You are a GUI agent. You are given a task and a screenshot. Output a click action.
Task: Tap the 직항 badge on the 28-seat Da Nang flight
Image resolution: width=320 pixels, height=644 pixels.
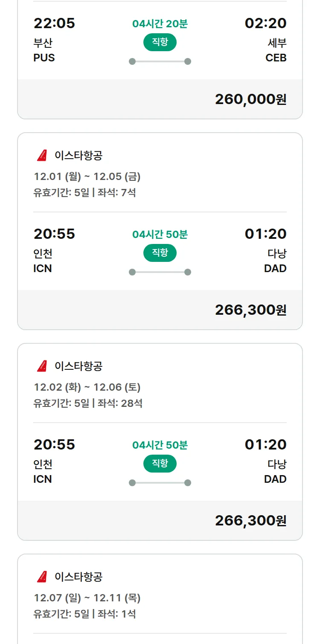tap(160, 464)
